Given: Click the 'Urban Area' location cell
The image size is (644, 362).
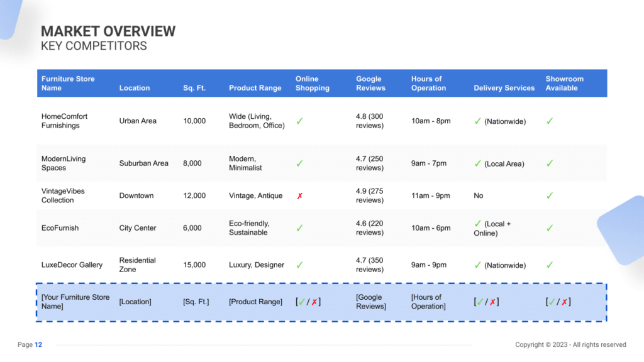Looking at the screenshot, I should pos(138,121).
